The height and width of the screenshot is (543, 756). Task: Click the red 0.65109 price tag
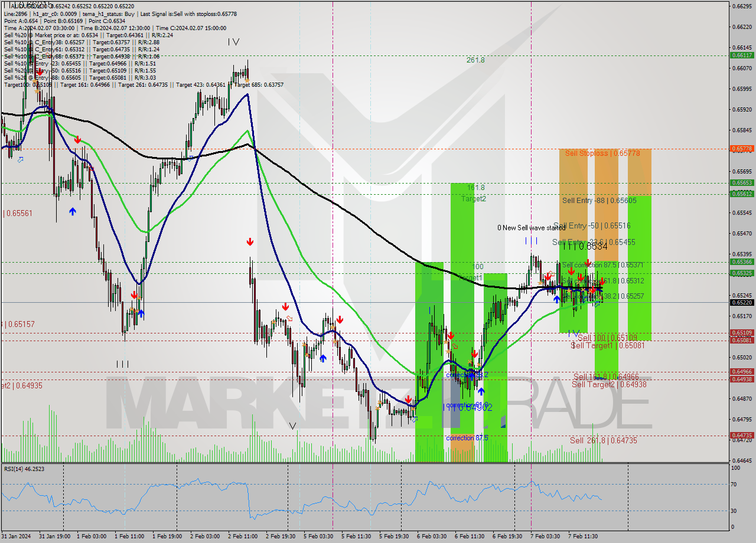742,333
